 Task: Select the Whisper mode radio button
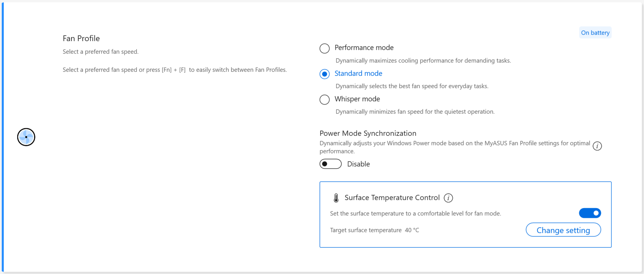click(x=324, y=100)
